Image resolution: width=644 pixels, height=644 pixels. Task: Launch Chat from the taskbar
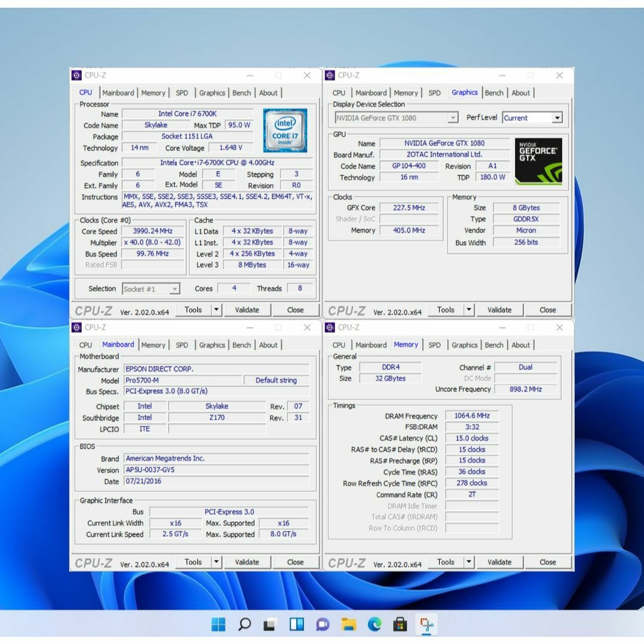pyautogui.click(x=323, y=624)
